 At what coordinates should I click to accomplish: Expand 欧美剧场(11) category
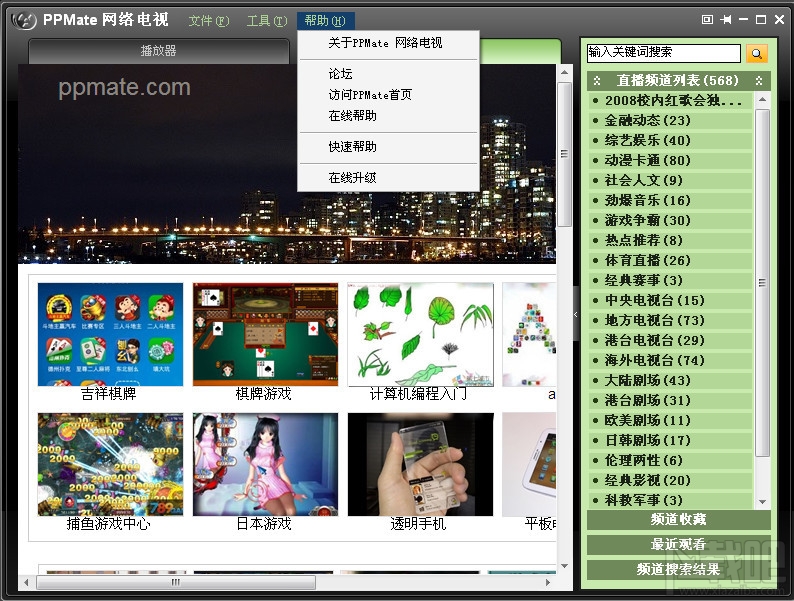point(670,420)
